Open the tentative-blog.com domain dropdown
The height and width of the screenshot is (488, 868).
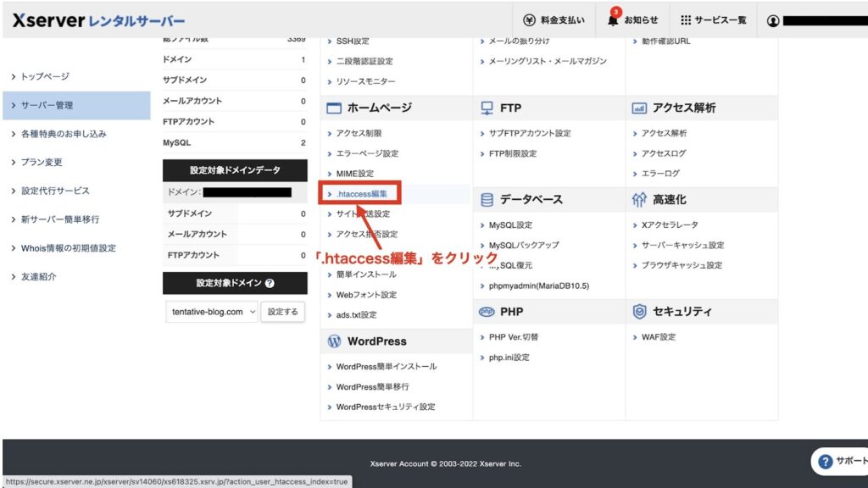point(211,312)
